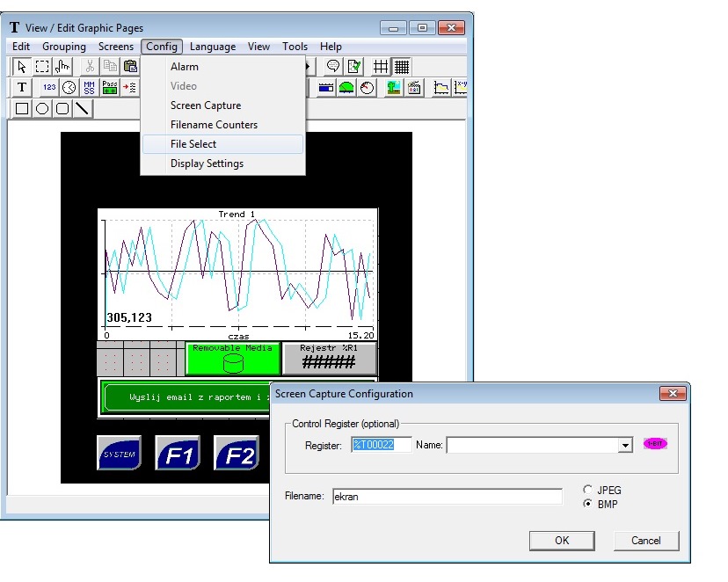Draw a rounded rectangle shape

[x=62, y=109]
